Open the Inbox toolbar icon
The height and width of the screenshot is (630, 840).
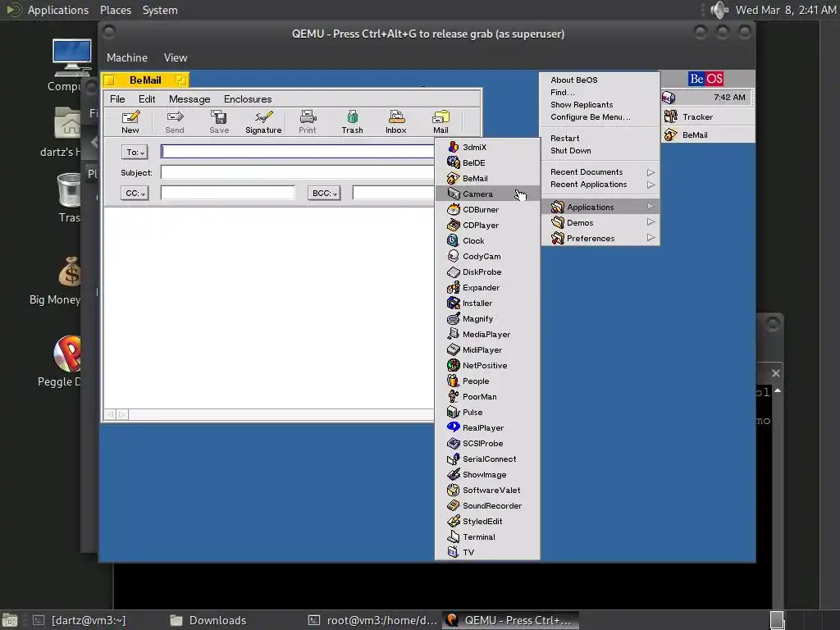396,121
